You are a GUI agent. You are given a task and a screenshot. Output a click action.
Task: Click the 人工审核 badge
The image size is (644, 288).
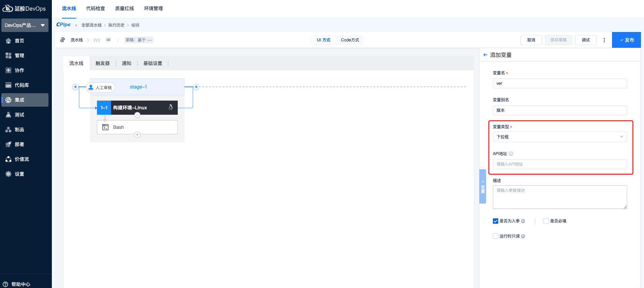click(x=101, y=87)
